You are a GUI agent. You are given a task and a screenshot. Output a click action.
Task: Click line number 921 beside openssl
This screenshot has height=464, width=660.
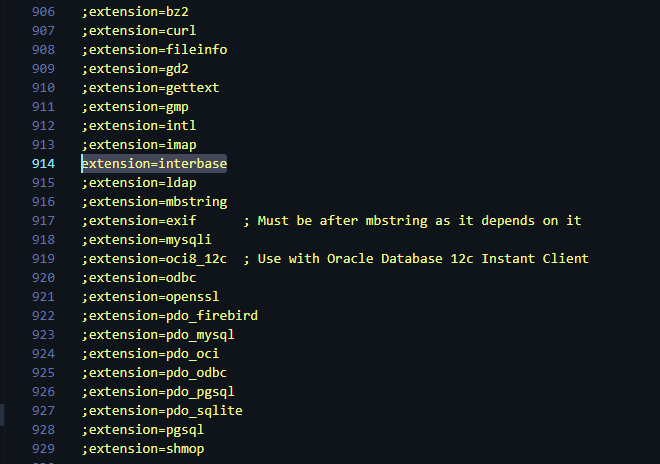(43, 296)
